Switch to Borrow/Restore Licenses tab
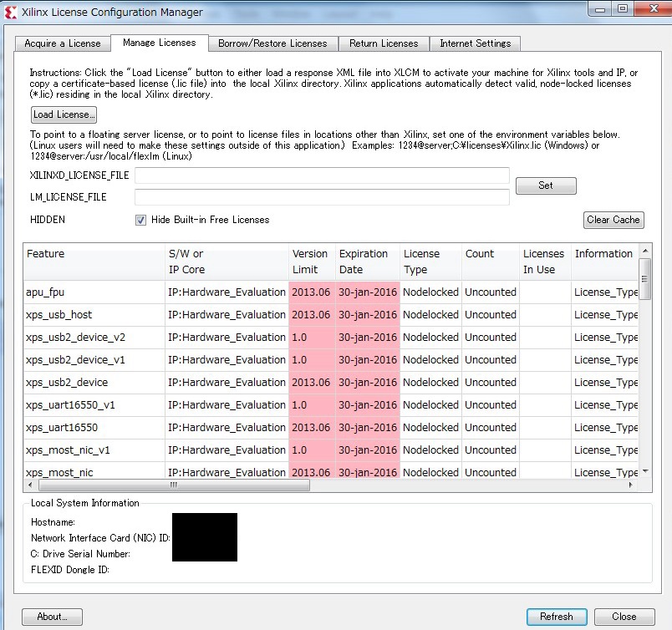 272,43
